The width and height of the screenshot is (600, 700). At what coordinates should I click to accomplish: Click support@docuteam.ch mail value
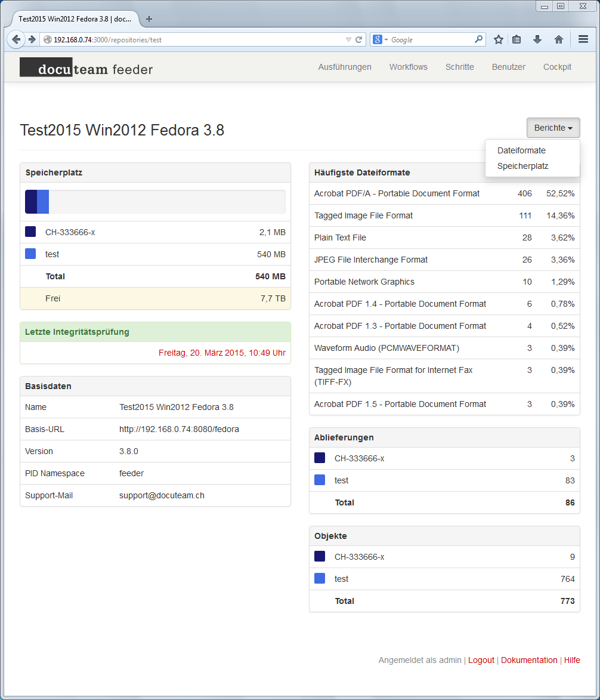point(162,495)
